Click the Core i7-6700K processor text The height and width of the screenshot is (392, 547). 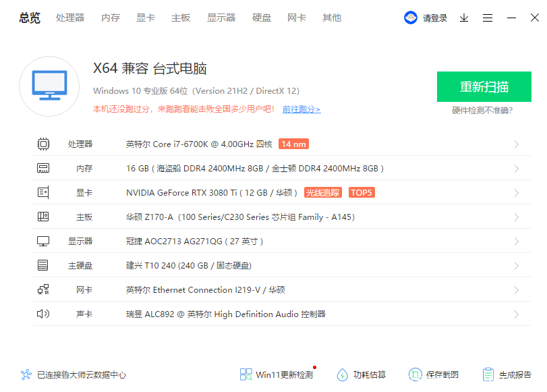coord(199,144)
